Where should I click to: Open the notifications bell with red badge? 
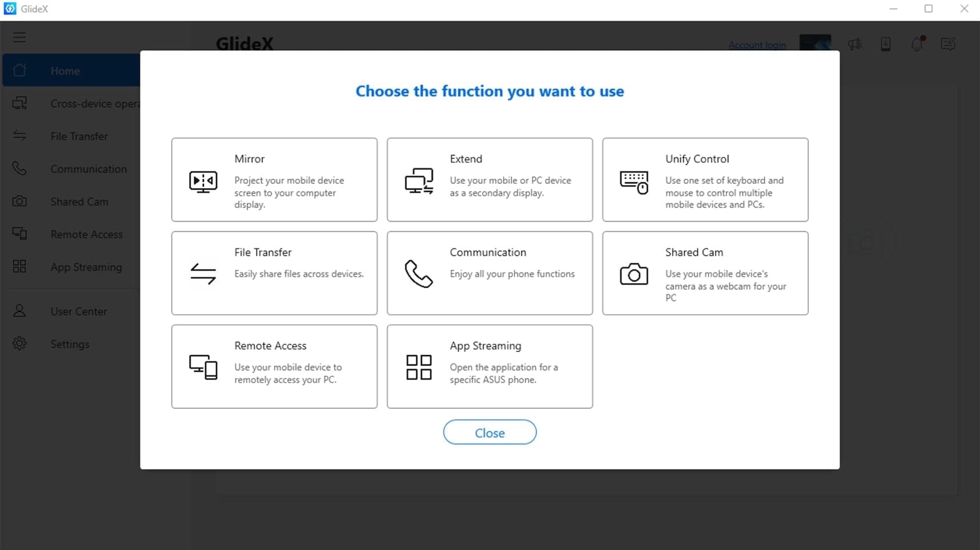coord(917,44)
